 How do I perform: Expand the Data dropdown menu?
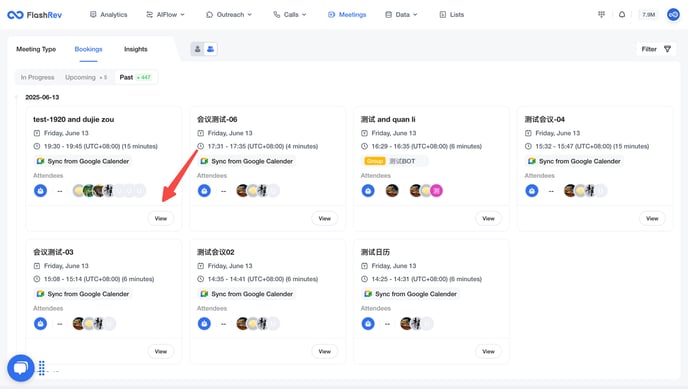[401, 14]
